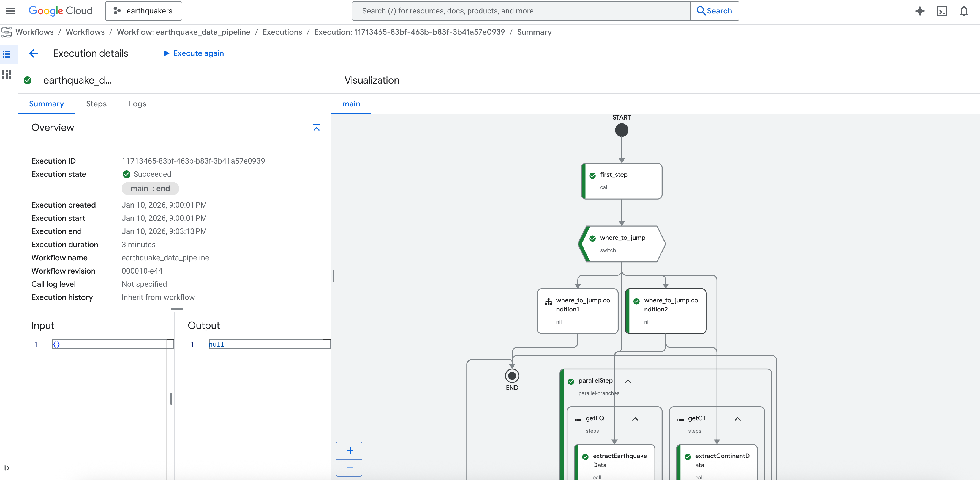Collapse the parallelStep node chevron
980x480 pixels.
628,381
